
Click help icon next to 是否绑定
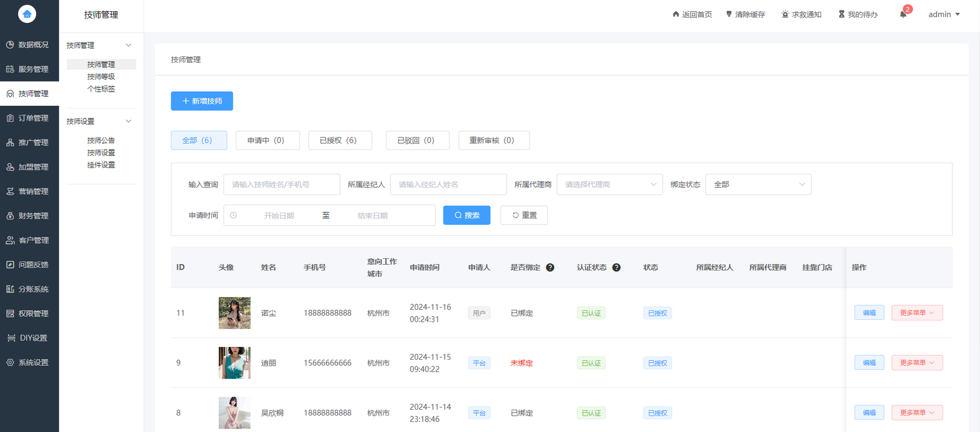click(550, 268)
